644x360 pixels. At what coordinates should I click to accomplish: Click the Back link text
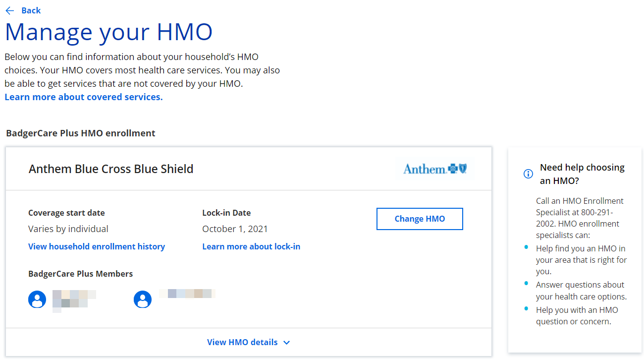pyautogui.click(x=31, y=10)
